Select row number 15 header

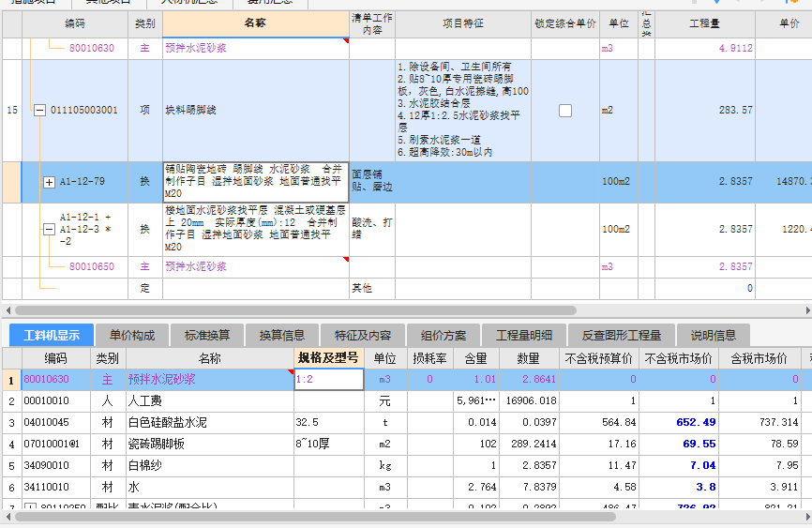click(x=12, y=111)
